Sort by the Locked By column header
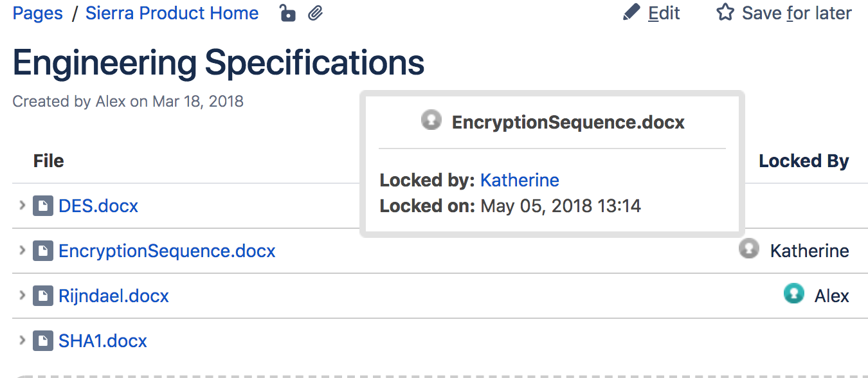 click(x=804, y=161)
